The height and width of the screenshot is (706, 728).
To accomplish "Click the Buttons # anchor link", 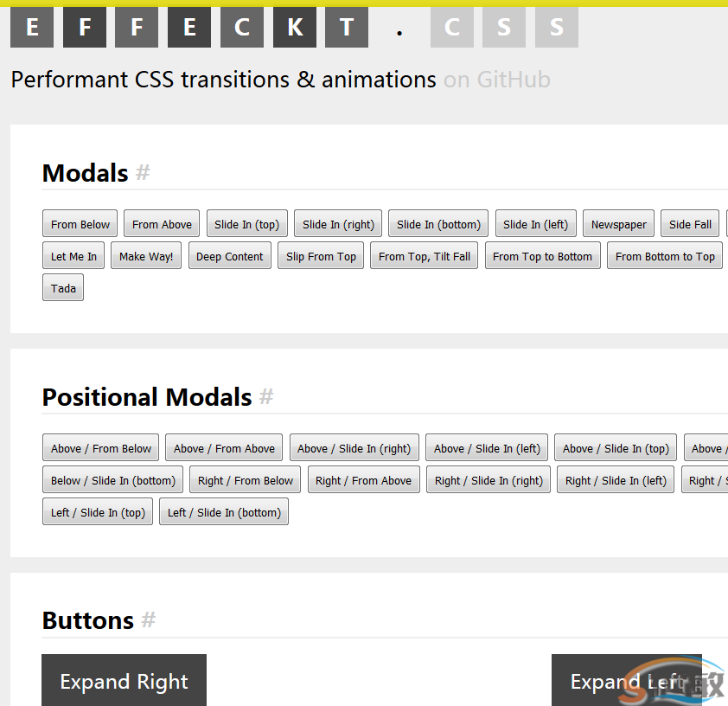I will [148, 620].
